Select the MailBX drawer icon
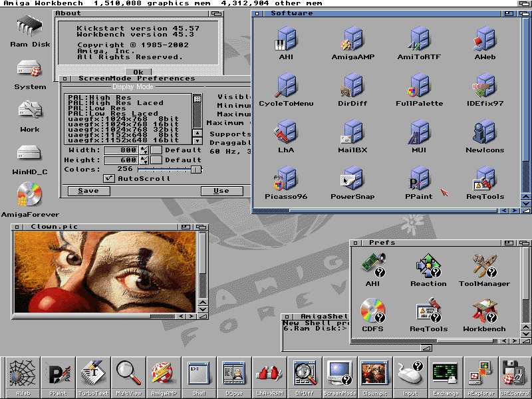This screenshot has height=399, width=532. (x=353, y=132)
